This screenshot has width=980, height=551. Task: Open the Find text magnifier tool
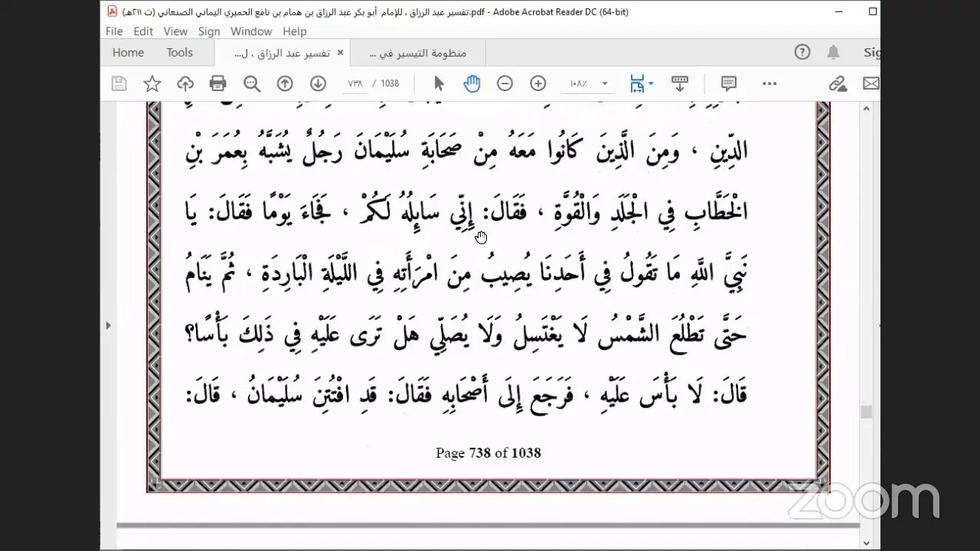(252, 83)
